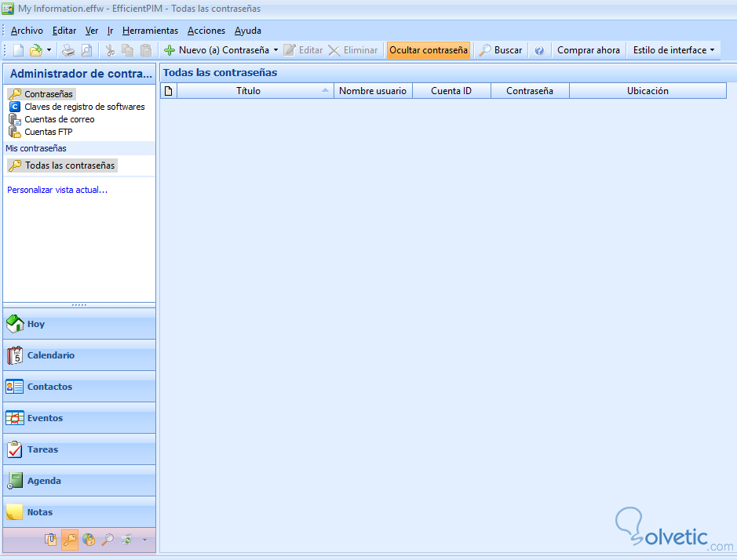Click the green house Hoy icon

pos(15,324)
